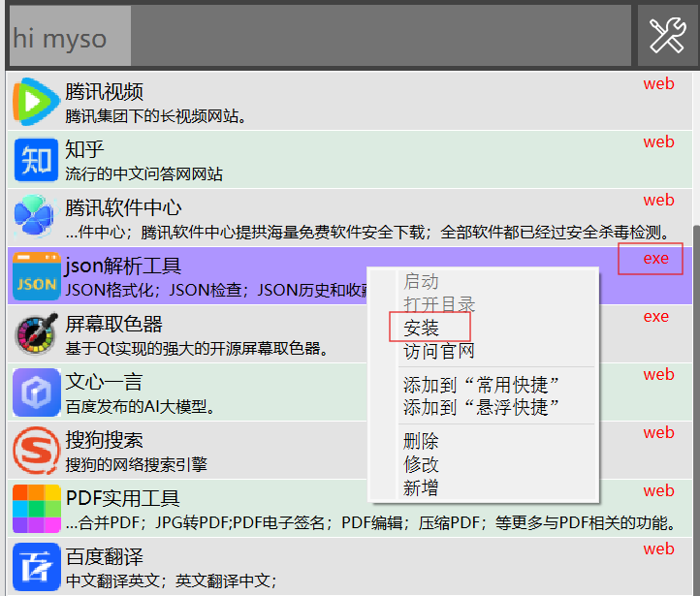Click the json解析工具 JSON icon

click(x=36, y=275)
